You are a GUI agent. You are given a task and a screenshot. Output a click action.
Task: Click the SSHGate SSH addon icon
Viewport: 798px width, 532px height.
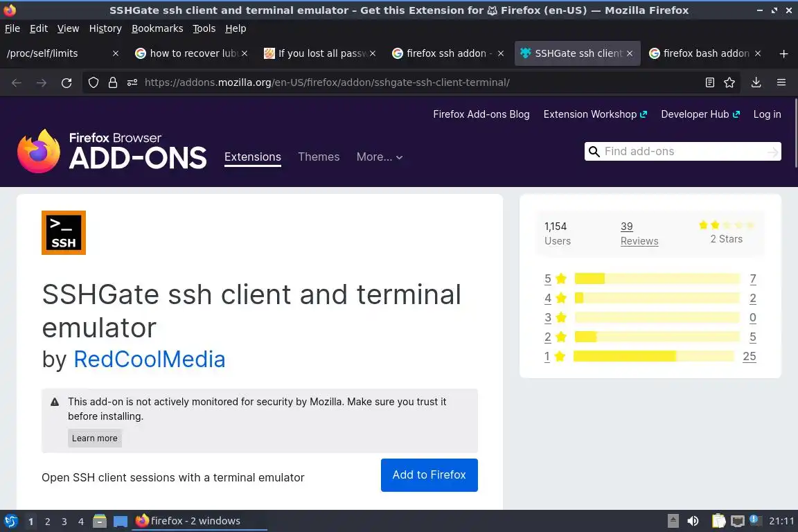(64, 233)
